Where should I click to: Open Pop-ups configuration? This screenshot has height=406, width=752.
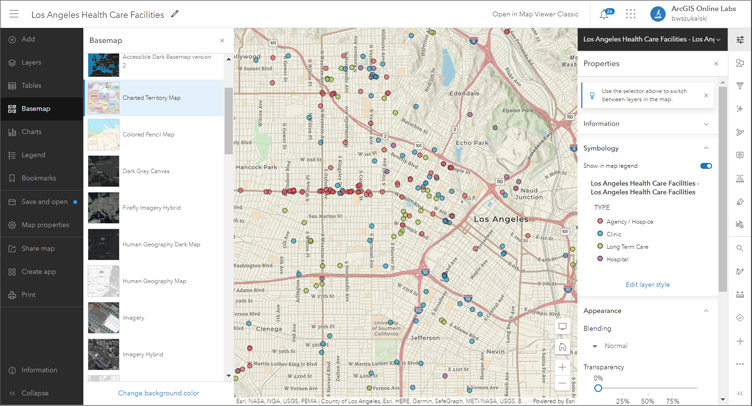coord(740,155)
